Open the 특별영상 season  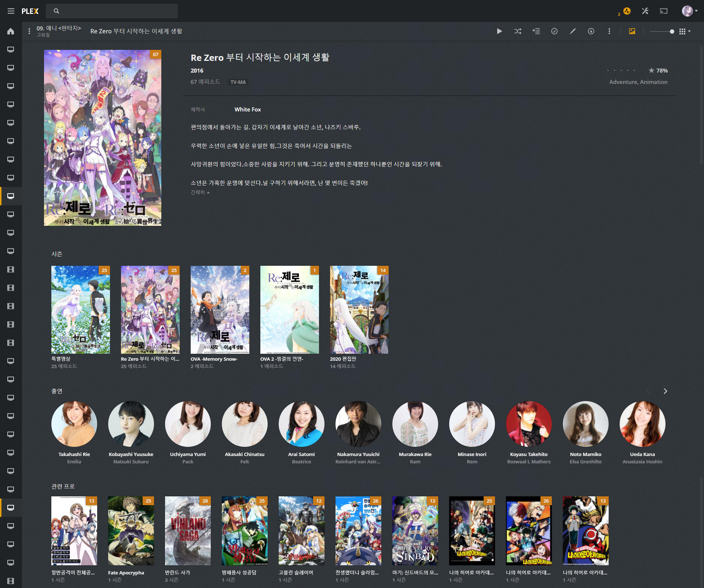pos(81,310)
